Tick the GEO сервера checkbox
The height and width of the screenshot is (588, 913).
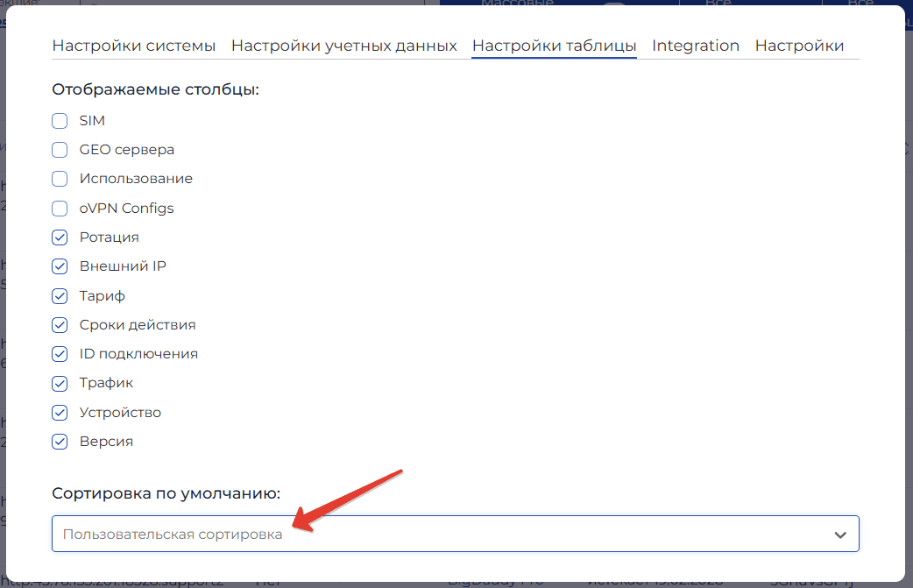60,150
